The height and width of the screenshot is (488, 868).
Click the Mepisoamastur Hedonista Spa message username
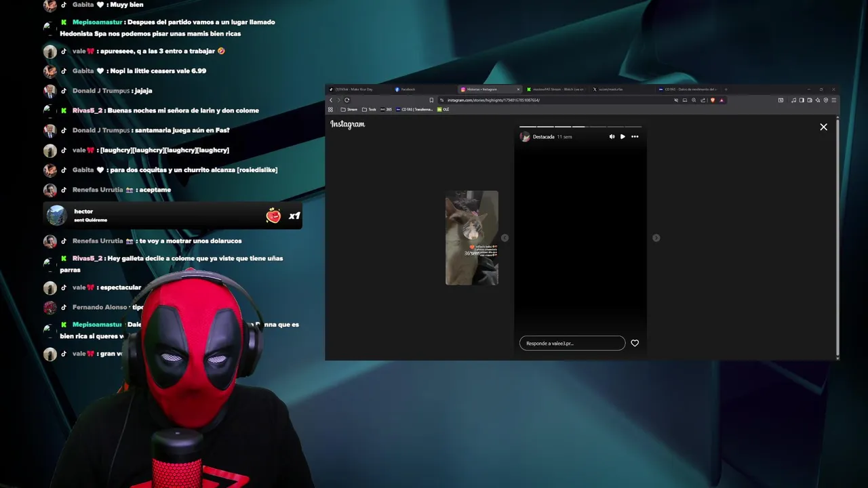tap(97, 22)
